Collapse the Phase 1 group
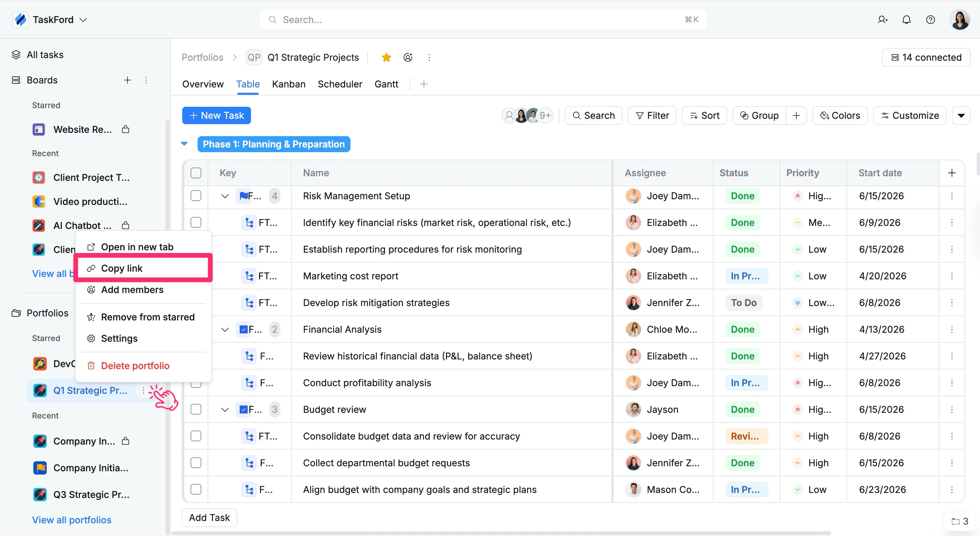Screen dimensions: 980x536 (185, 144)
